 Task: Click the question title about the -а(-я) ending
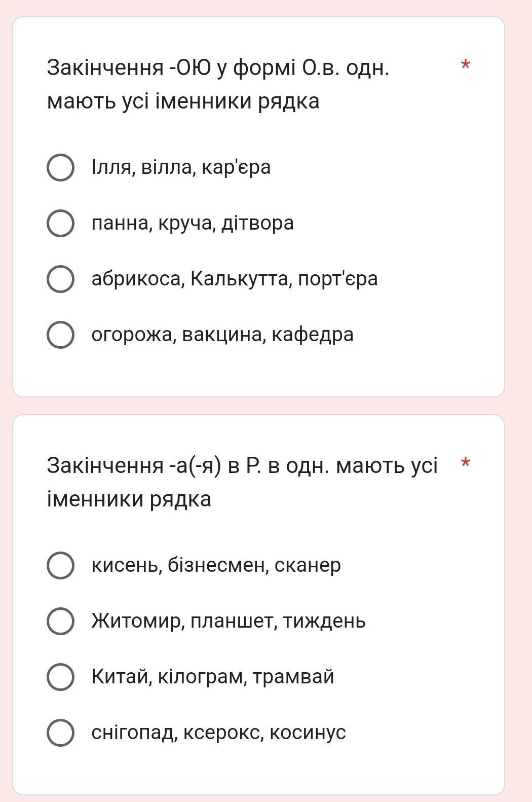[x=242, y=482]
